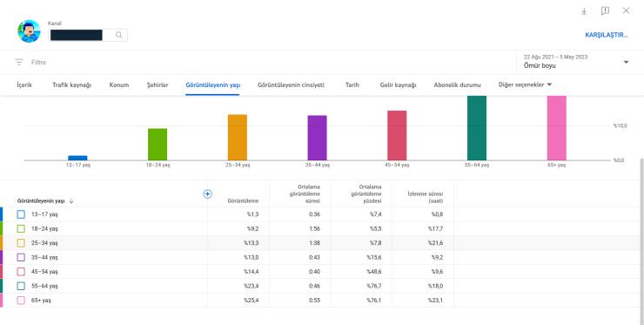The image size is (644, 325).
Task: Check the 25–34 yaş checkbox
Action: 21,243
